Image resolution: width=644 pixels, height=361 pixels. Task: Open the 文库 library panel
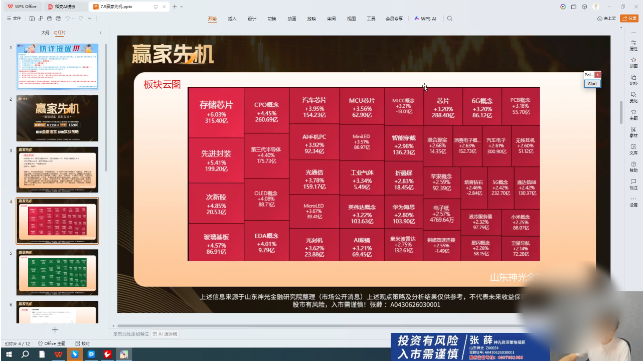coord(633,149)
